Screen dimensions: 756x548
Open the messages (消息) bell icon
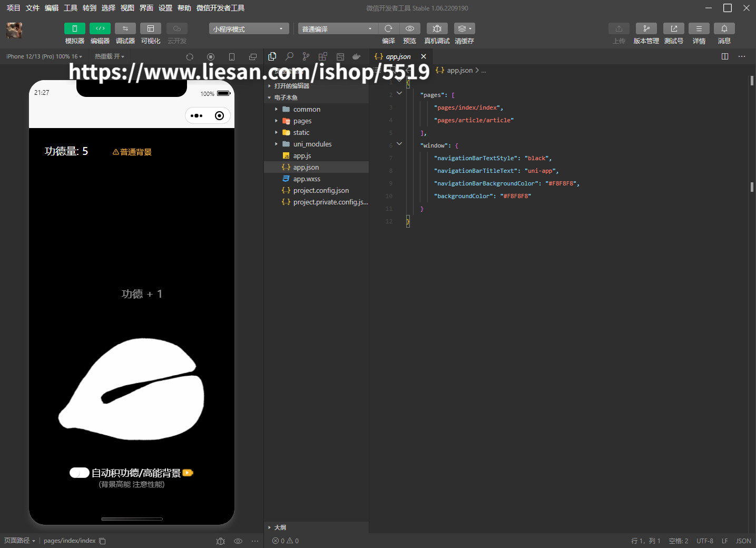[x=724, y=28]
